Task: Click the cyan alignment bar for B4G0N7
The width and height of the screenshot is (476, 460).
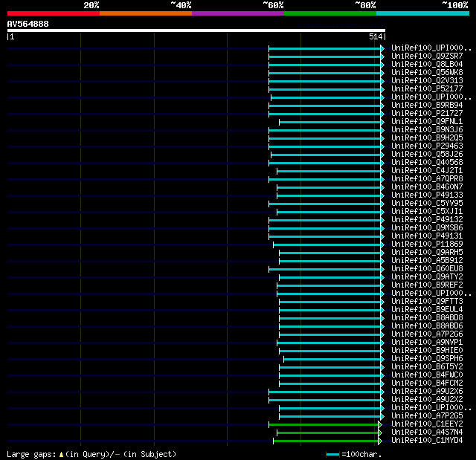Action: point(329,188)
